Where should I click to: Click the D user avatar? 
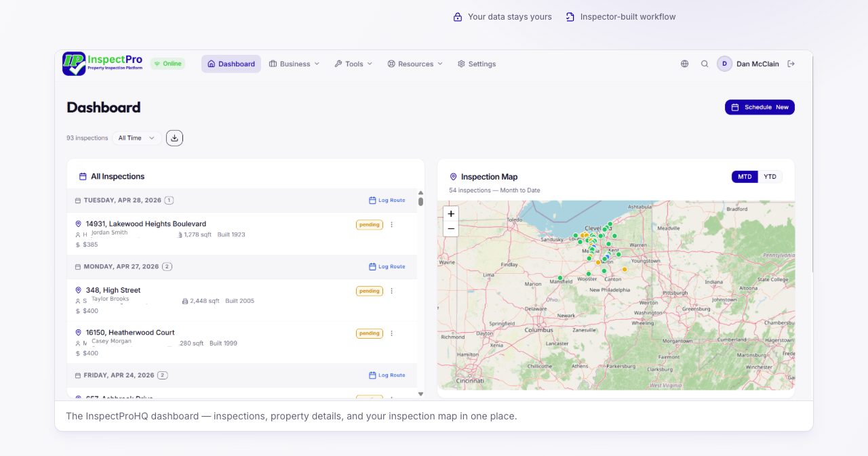tap(724, 64)
